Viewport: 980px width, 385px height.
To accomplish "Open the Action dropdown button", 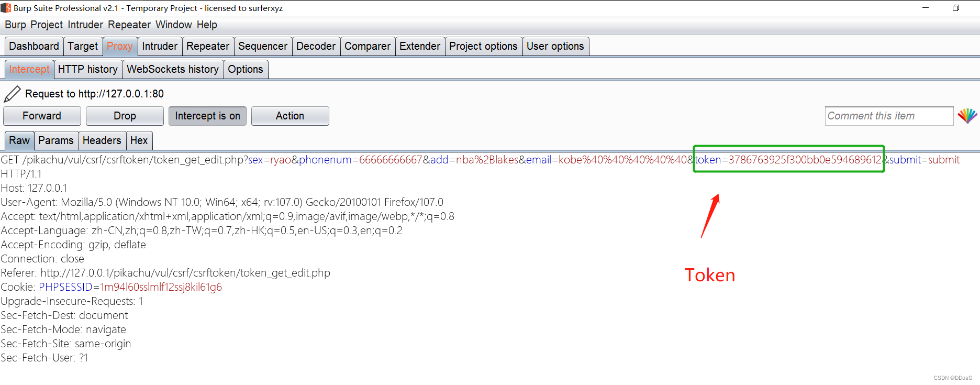I will (x=290, y=116).
